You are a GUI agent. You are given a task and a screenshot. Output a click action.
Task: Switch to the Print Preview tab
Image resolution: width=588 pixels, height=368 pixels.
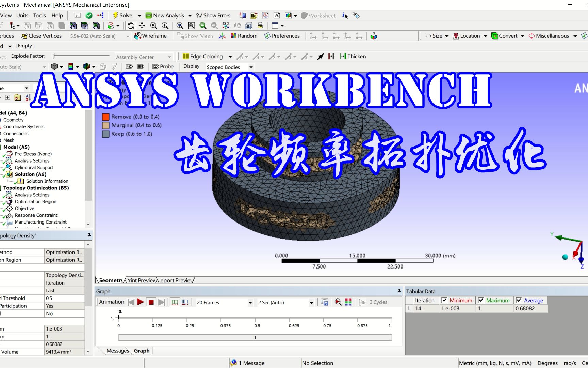pyautogui.click(x=140, y=280)
